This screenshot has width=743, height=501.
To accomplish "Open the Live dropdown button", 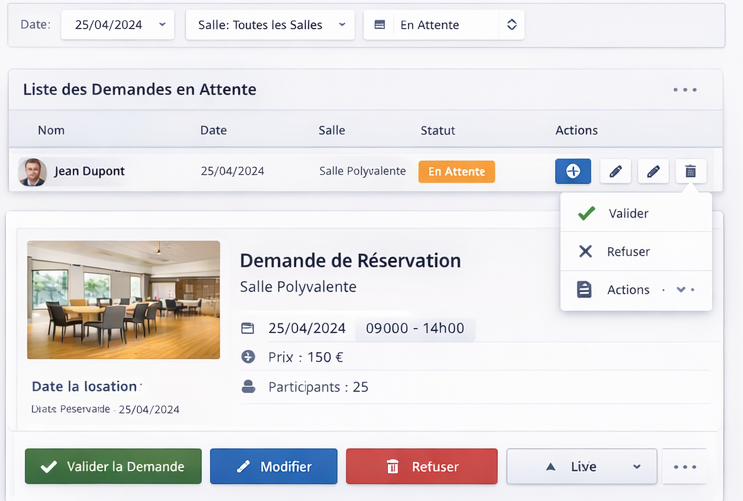I will 582,466.
